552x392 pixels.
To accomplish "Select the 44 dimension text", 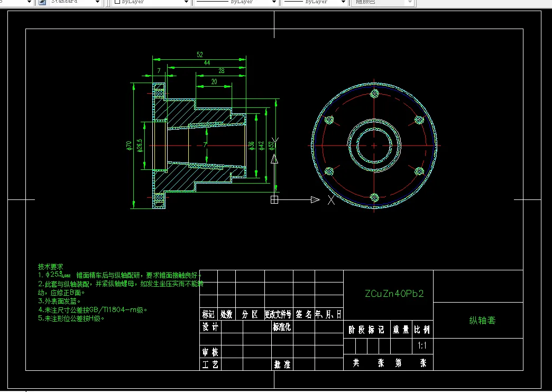I will [x=207, y=63].
